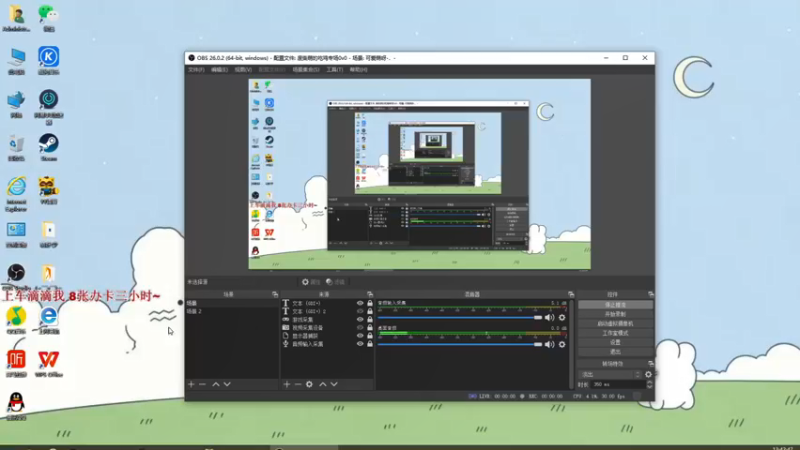This screenshot has height=450, width=800.
Task: Pop out the Scene Transitions dock
Action: 651,364
